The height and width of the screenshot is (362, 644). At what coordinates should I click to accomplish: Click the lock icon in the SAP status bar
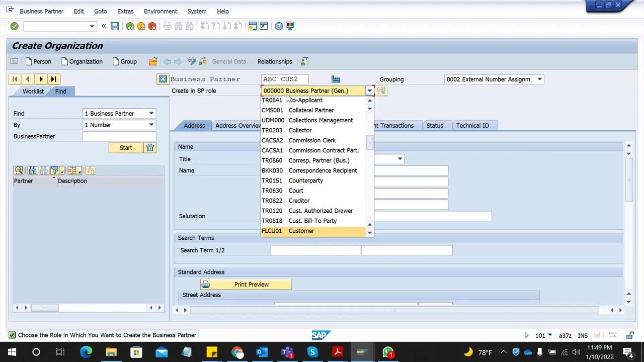(x=630, y=335)
